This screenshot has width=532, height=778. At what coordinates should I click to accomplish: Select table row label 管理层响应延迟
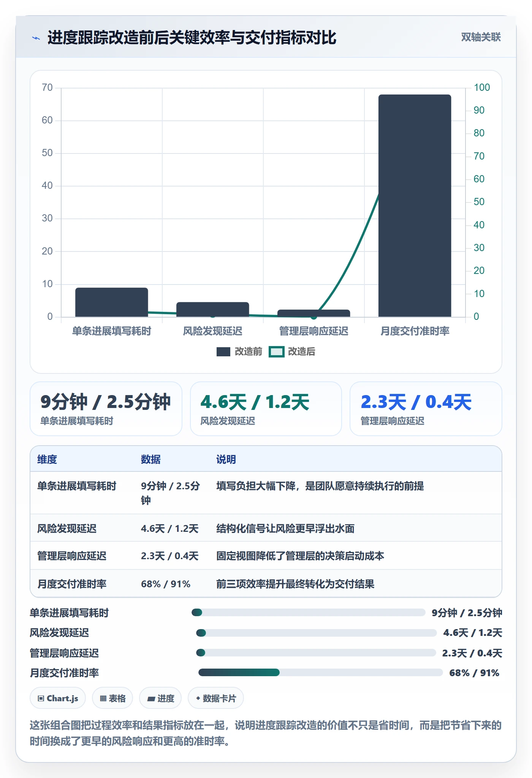click(x=72, y=556)
